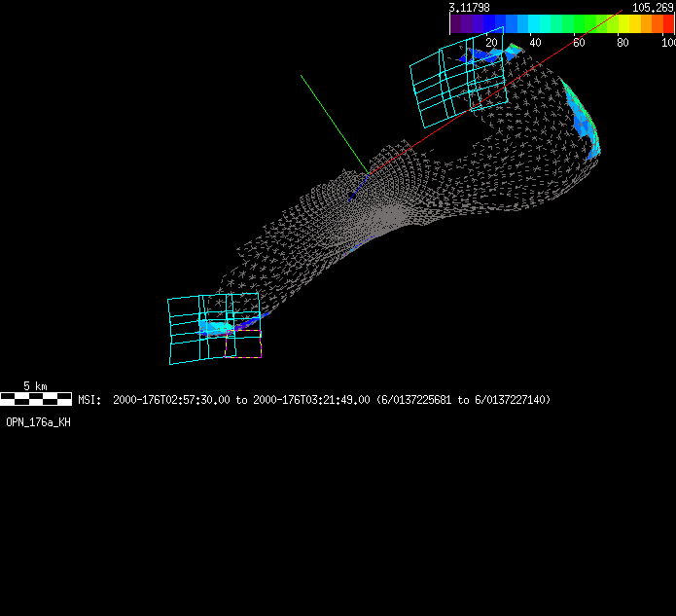The width and height of the screenshot is (676, 616).
Task: Click the purple end of the color bar
Action: (x=457, y=24)
